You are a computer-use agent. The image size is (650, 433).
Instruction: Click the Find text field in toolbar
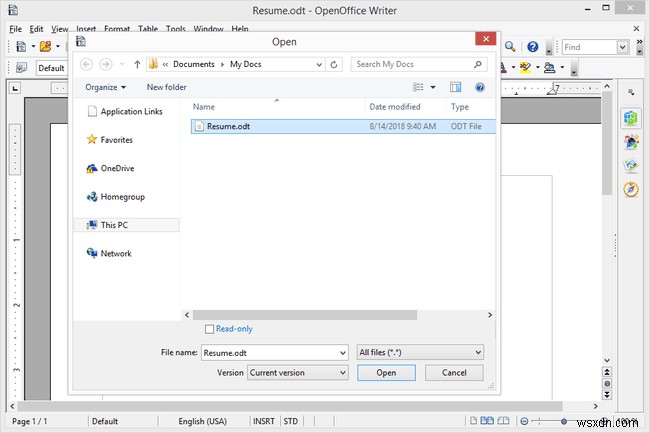point(589,47)
